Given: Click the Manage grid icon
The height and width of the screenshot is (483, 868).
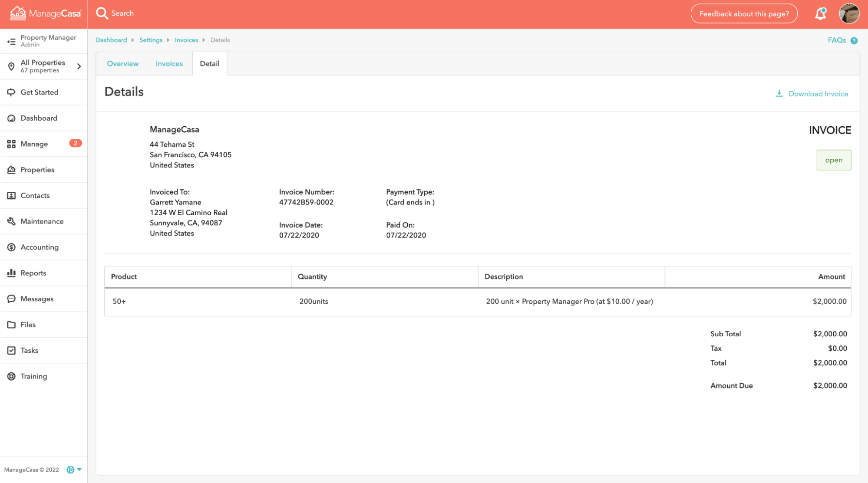Looking at the screenshot, I should coord(11,144).
